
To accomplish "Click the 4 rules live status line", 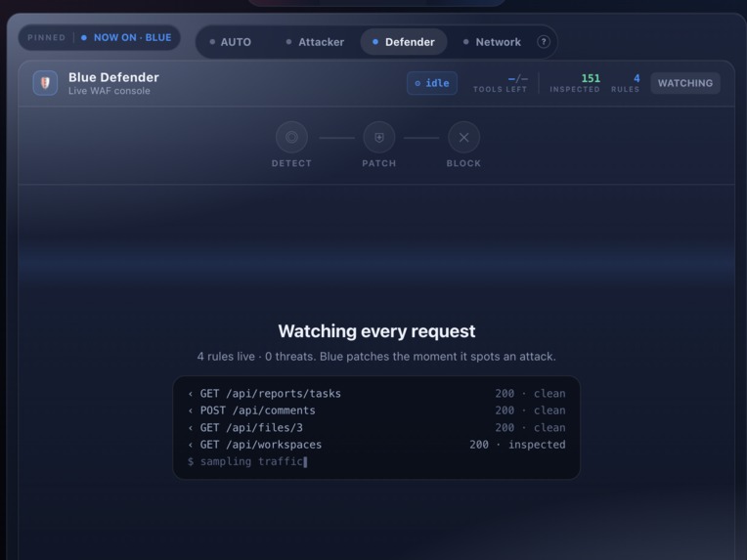I will pos(376,357).
